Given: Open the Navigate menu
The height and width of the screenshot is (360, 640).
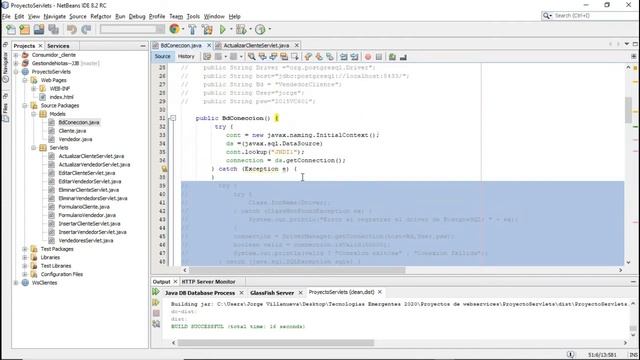Looking at the screenshot, I should 55,16.
